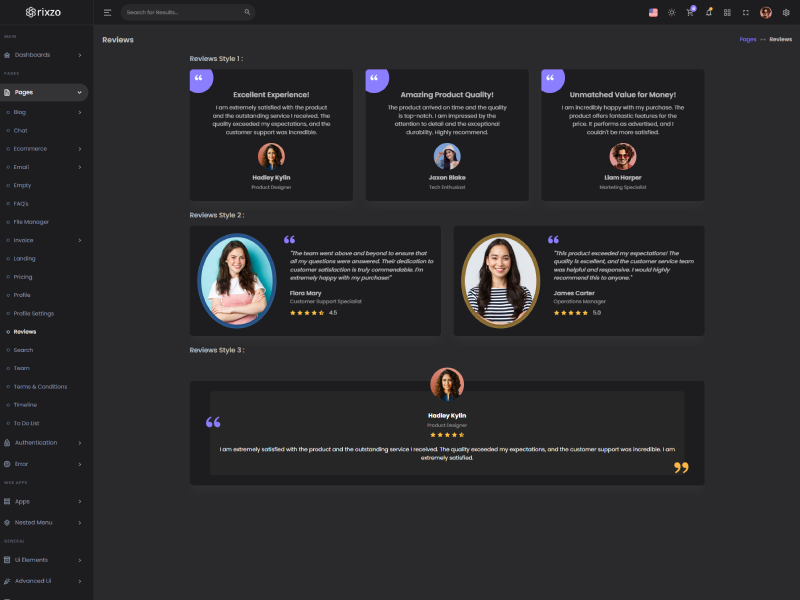Click the Pages breadcrumb link

click(747, 39)
